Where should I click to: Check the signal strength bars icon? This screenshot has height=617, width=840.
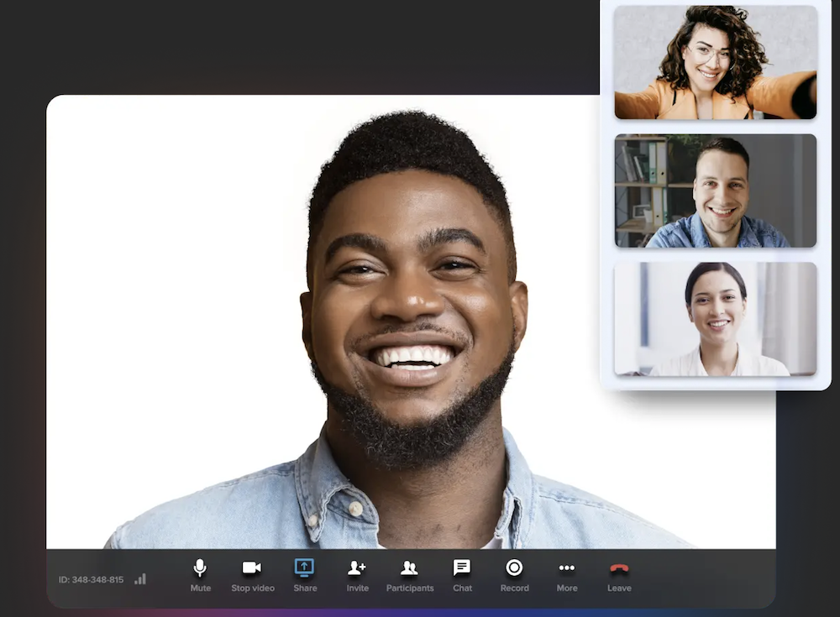(x=140, y=579)
